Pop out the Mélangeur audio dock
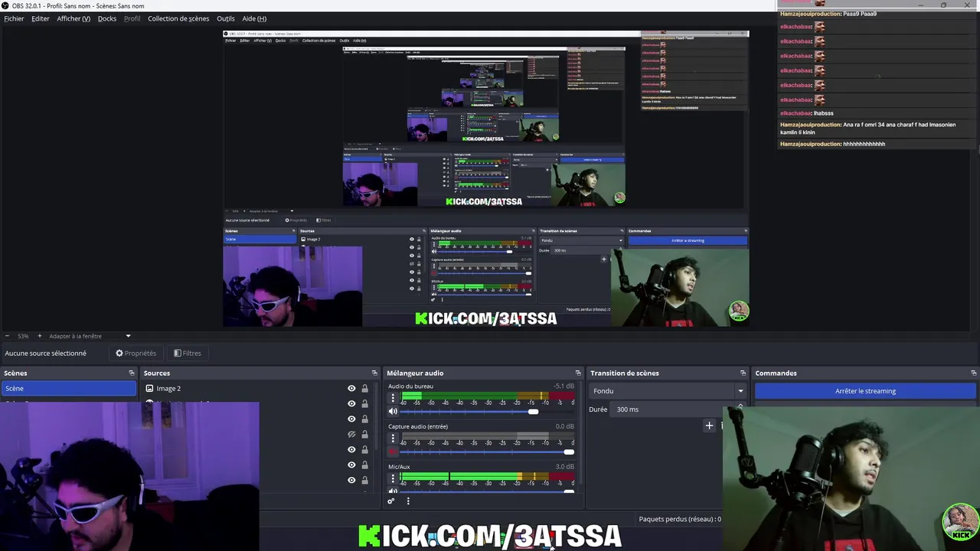Image resolution: width=980 pixels, height=551 pixels. 578,373
